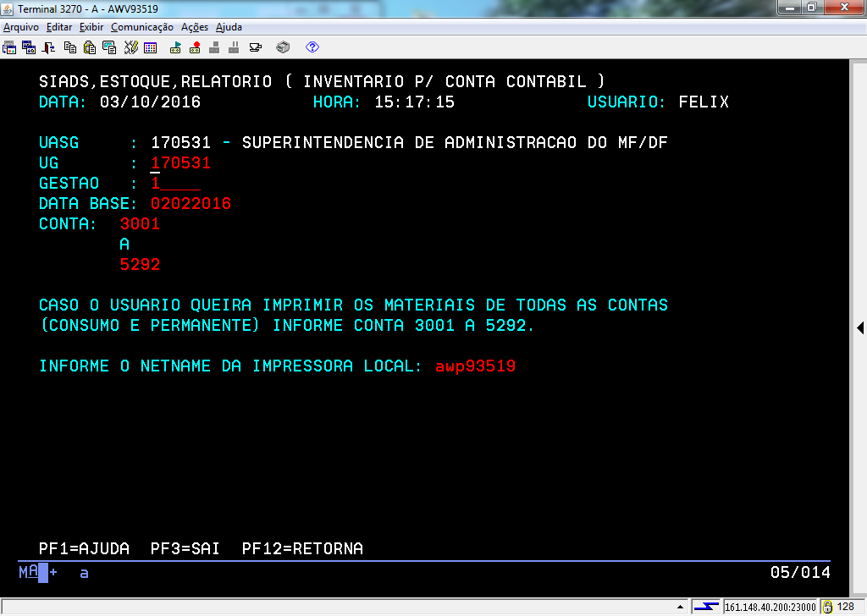Open the color palette grid icon

[x=151, y=48]
